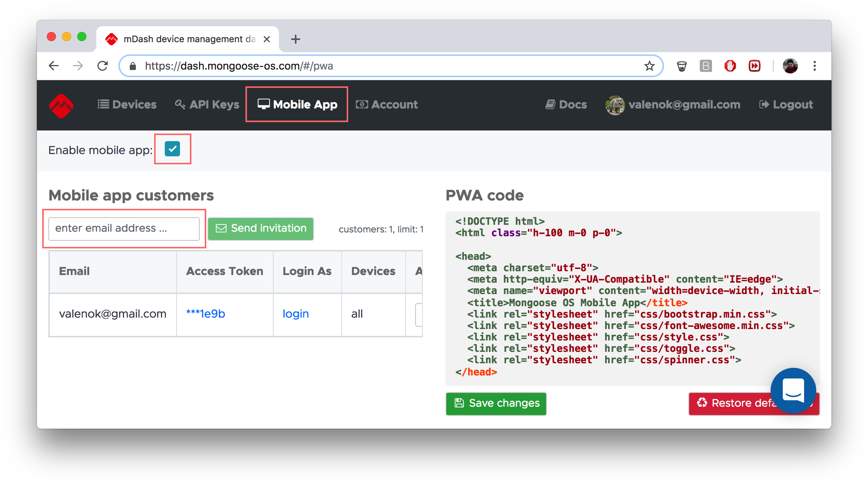Click the PWA code editor area
The height and width of the screenshot is (485, 868).
(632, 299)
